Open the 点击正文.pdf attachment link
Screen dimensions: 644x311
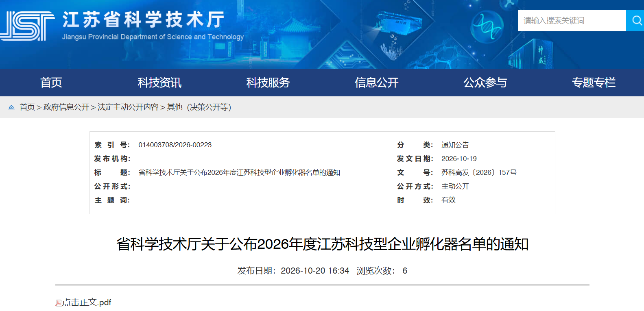pyautogui.click(x=87, y=302)
